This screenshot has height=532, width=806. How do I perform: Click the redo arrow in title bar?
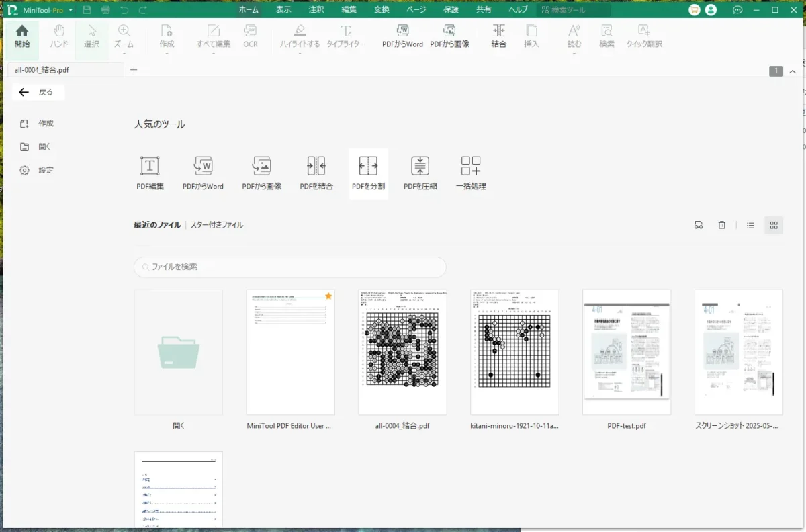tap(143, 10)
